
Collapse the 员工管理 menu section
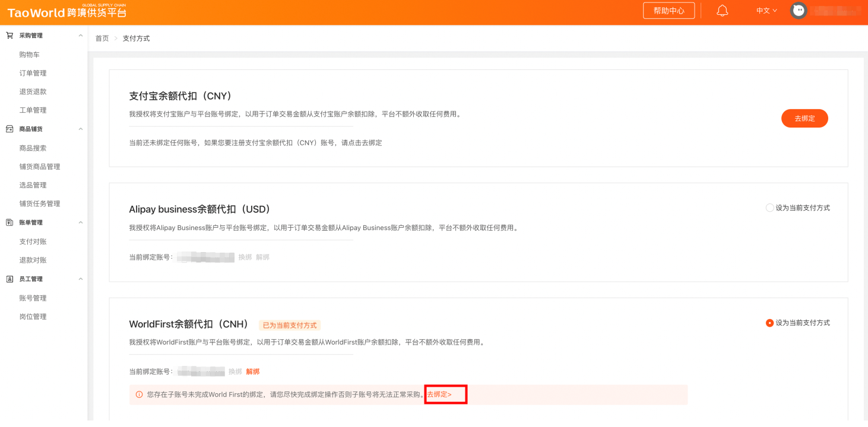[x=81, y=279]
